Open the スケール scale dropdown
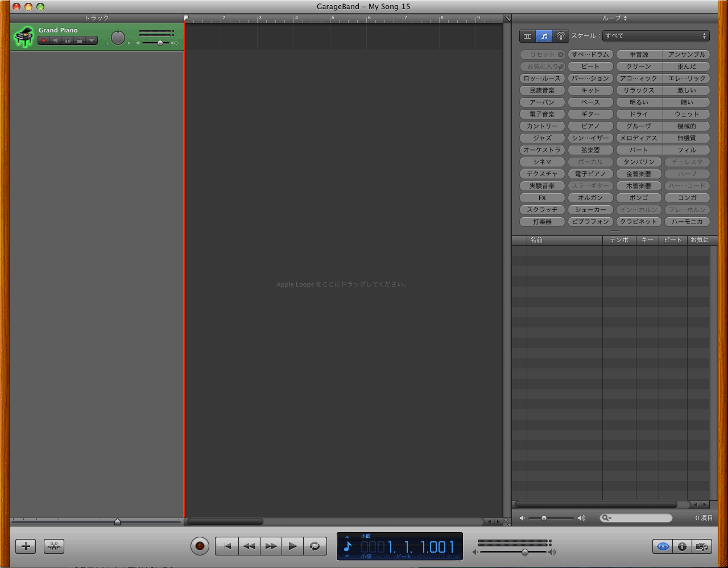Viewport: 728px width, 568px height. 656,36
